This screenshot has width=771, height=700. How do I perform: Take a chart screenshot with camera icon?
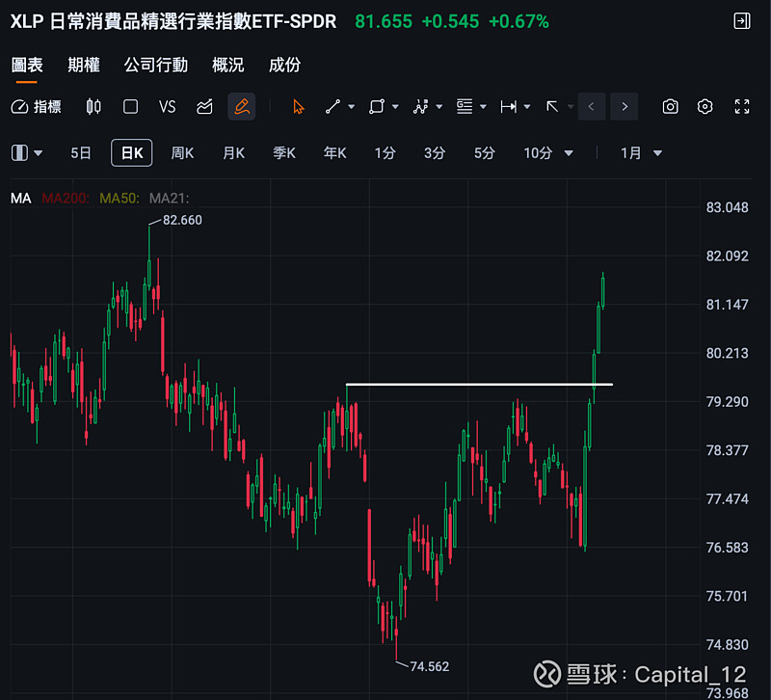(670, 107)
